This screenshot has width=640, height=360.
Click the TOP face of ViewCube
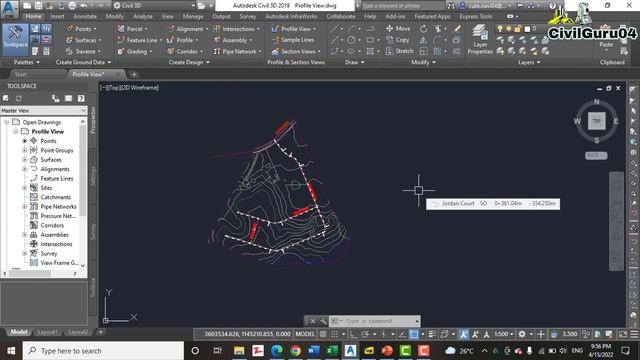coord(596,121)
